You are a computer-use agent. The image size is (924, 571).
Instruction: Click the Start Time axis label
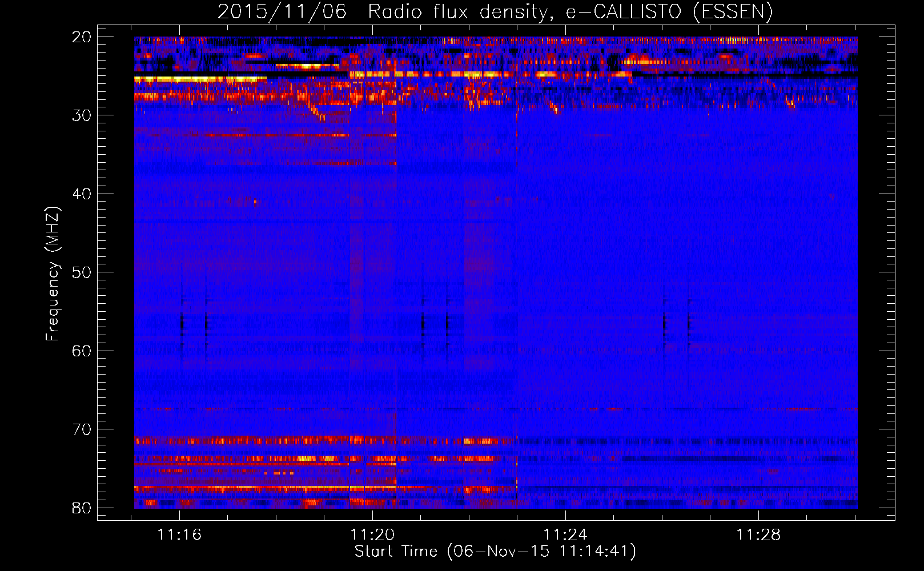click(495, 552)
